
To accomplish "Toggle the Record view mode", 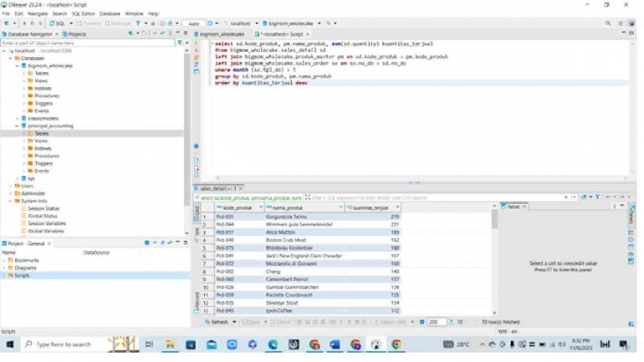I will 197,303.
